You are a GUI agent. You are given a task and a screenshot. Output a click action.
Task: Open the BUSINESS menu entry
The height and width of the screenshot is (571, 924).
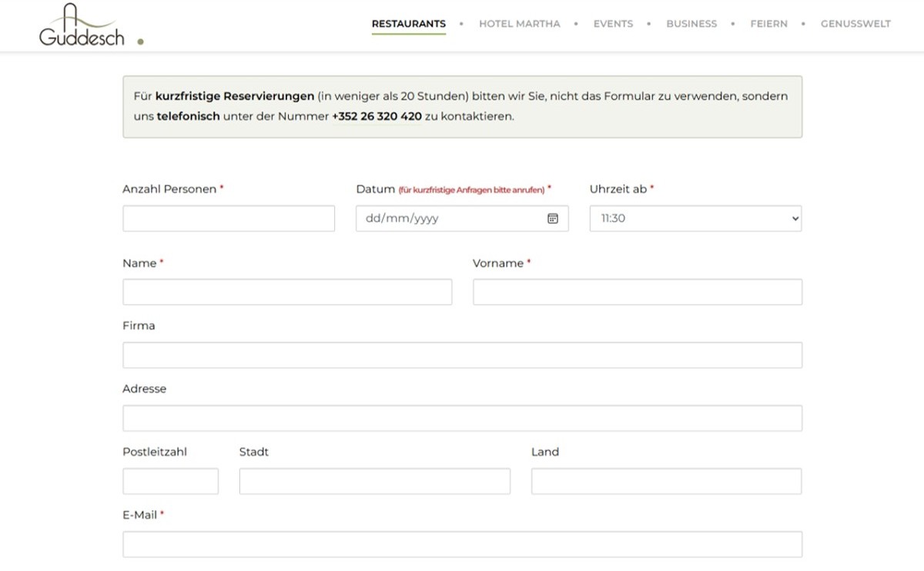coord(691,24)
